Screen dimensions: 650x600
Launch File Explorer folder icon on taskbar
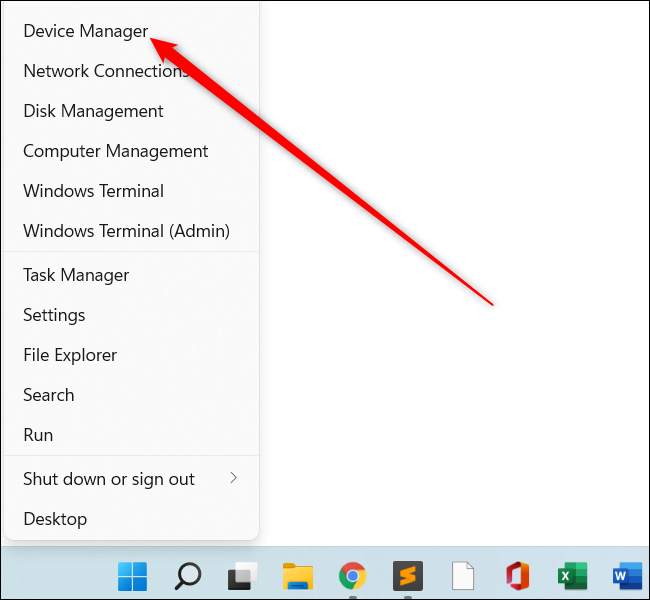tap(297, 576)
